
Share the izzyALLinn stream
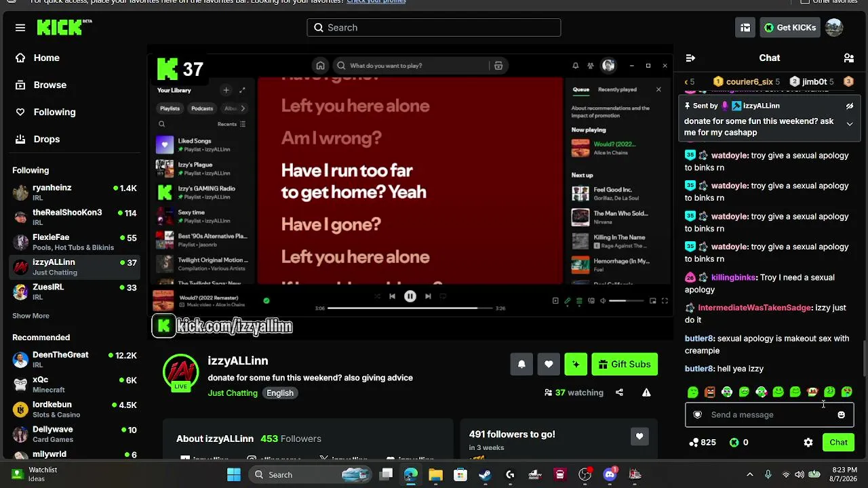tap(619, 392)
